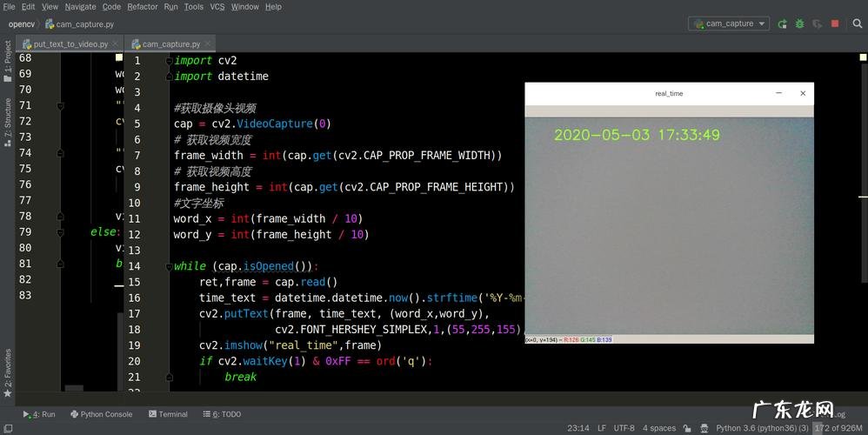The height and width of the screenshot is (435, 868).
Task: Click the memory usage indicator
Action: click(x=839, y=428)
